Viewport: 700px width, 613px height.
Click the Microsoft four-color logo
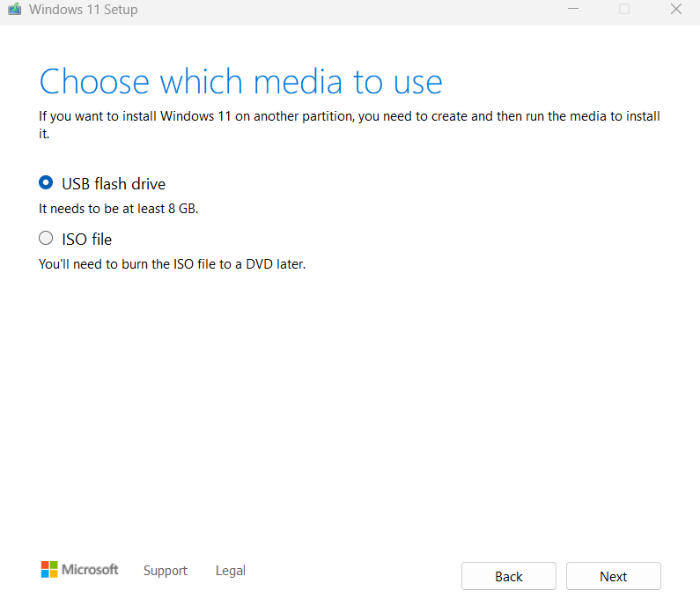click(49, 570)
